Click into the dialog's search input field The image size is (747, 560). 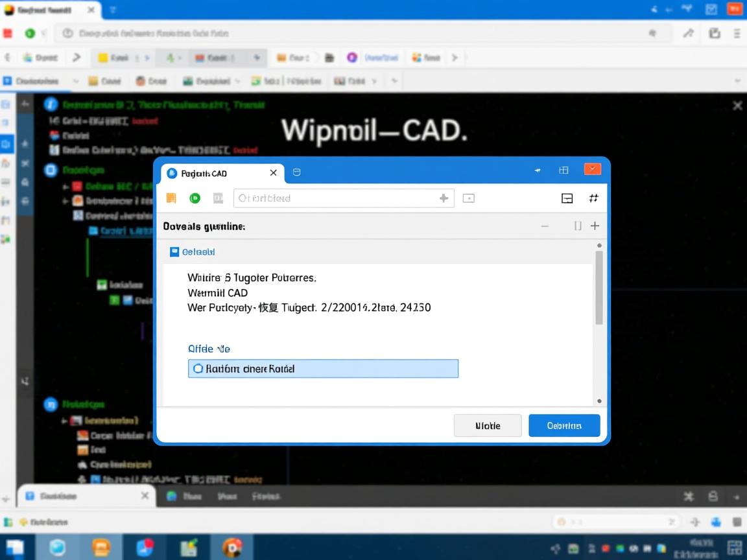(337, 198)
